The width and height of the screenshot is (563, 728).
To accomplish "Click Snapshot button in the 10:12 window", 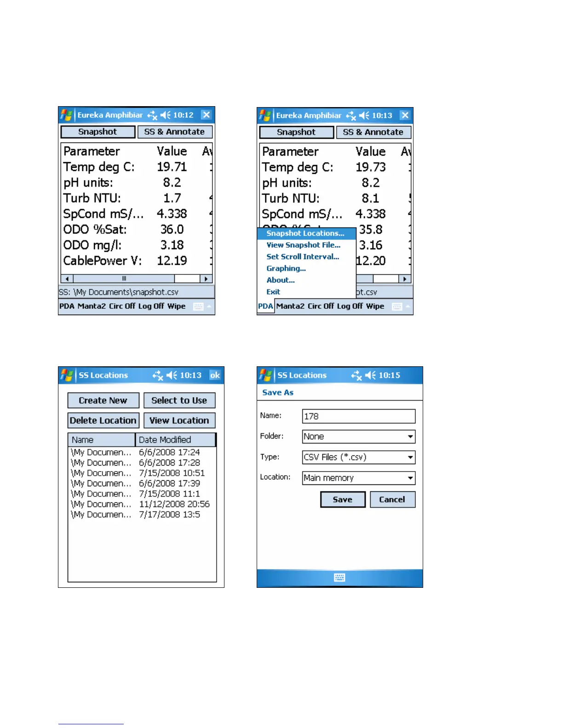I will (98, 132).
